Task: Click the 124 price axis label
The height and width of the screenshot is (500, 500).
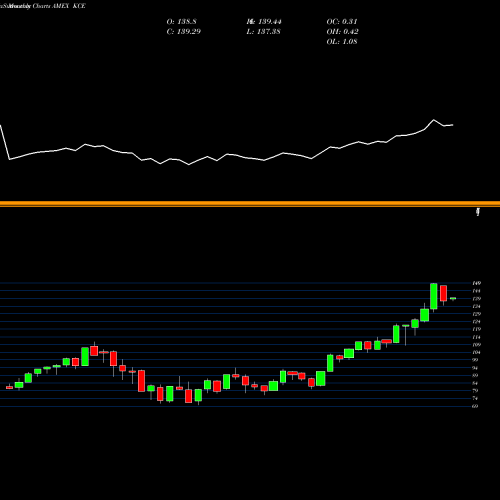Action: click(x=477, y=322)
